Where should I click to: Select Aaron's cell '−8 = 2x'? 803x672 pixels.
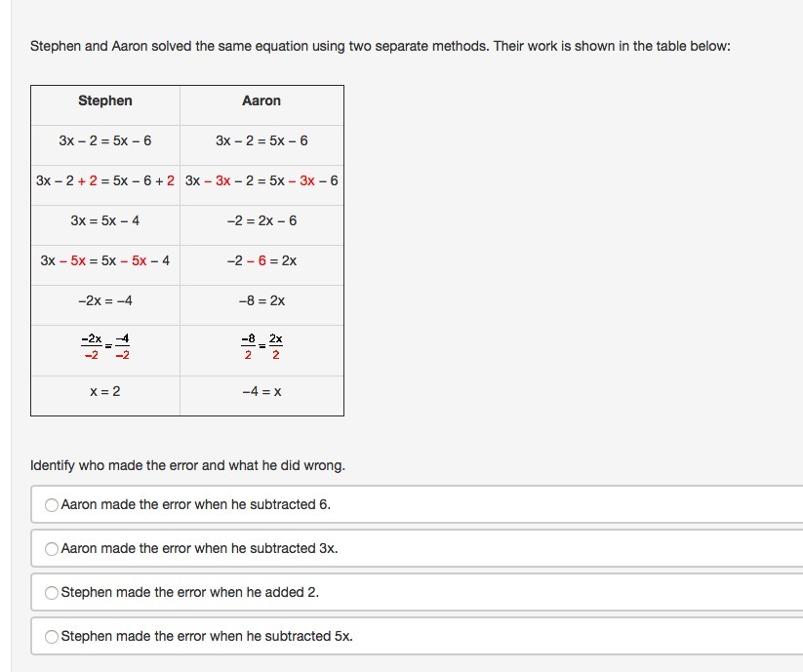click(x=261, y=300)
